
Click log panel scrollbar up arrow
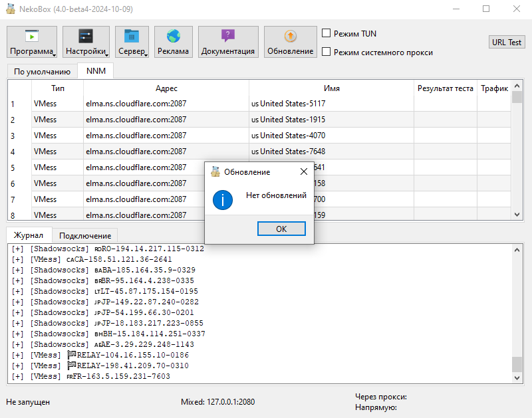[517, 250]
